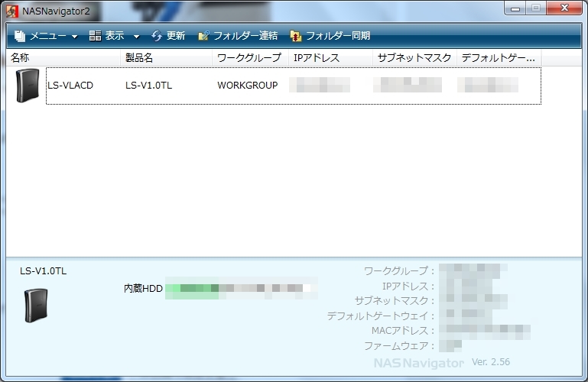The width and height of the screenshot is (588, 382).
Task: Click the folder link icon for フォルダー連結
Action: click(x=203, y=36)
